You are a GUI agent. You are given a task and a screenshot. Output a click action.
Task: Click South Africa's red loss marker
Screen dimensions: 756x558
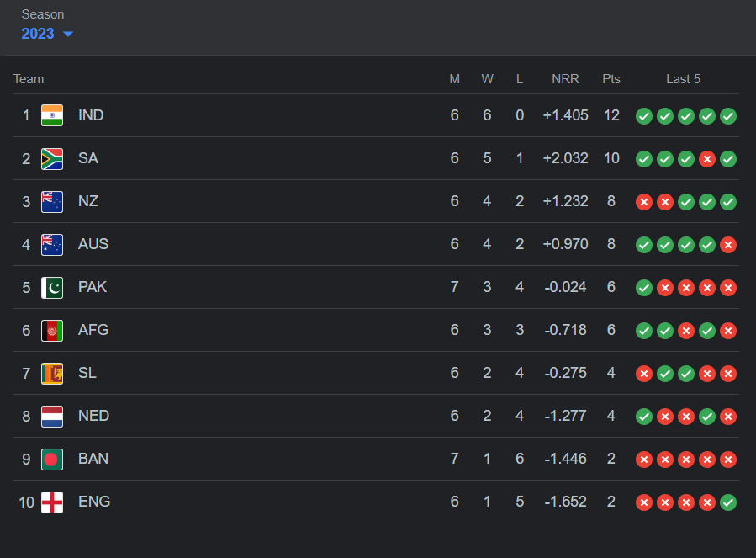(707, 159)
